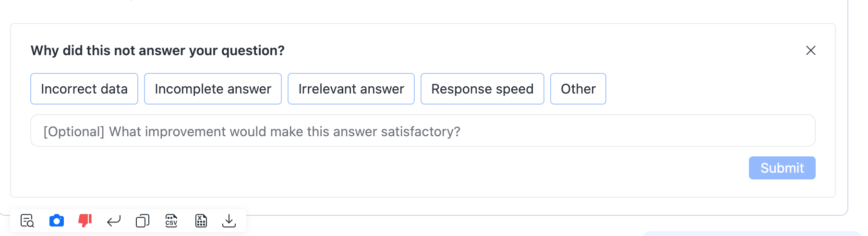Click the blue camera snapshot icon

click(57, 221)
